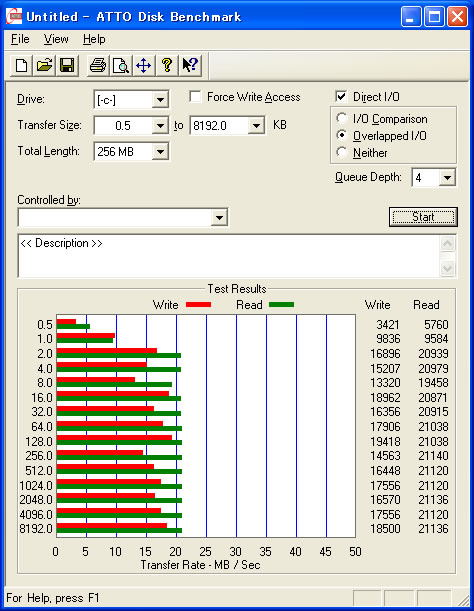
Task: Enable the Force Write Access checkbox
Action: (195, 97)
